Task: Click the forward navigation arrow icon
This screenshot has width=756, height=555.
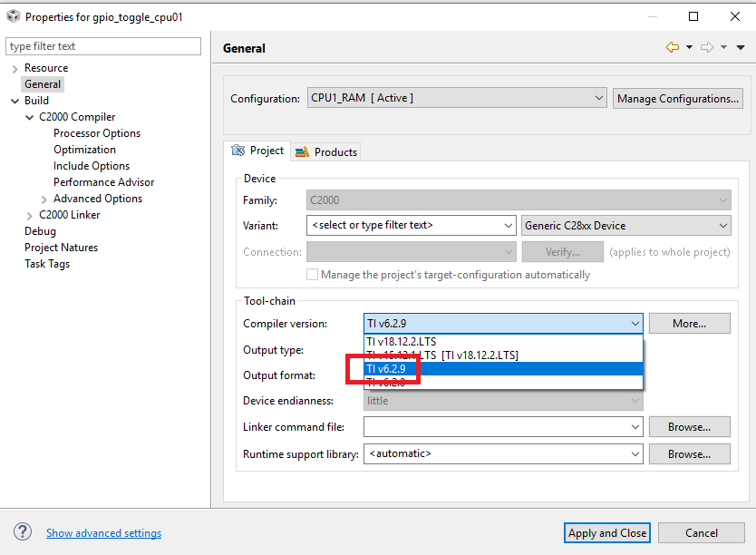Action: (x=707, y=47)
